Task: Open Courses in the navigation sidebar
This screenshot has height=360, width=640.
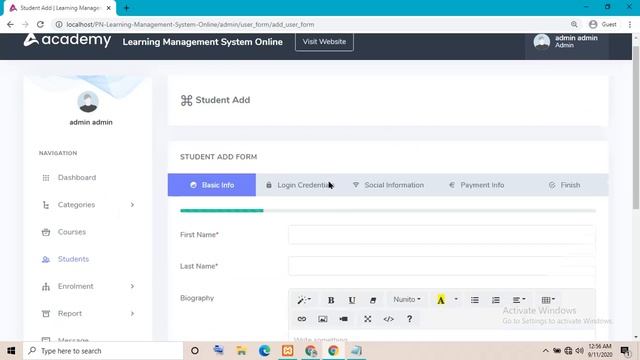Action: click(x=72, y=232)
